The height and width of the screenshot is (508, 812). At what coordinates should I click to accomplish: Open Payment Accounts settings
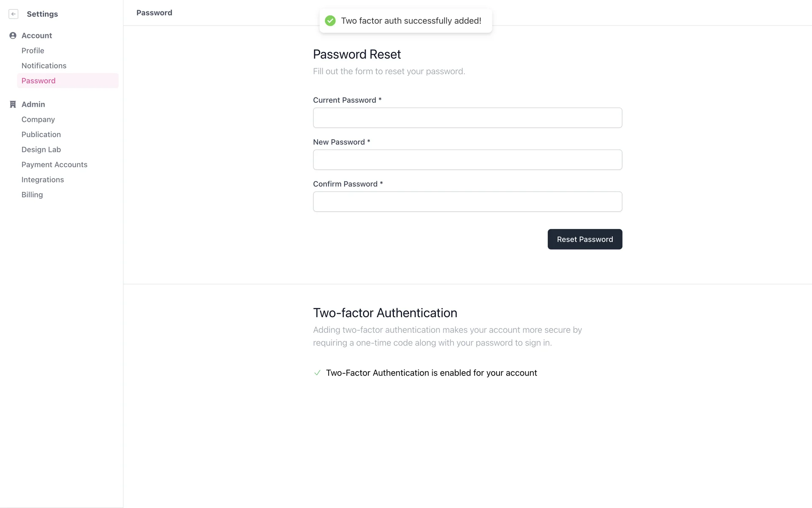pos(55,165)
